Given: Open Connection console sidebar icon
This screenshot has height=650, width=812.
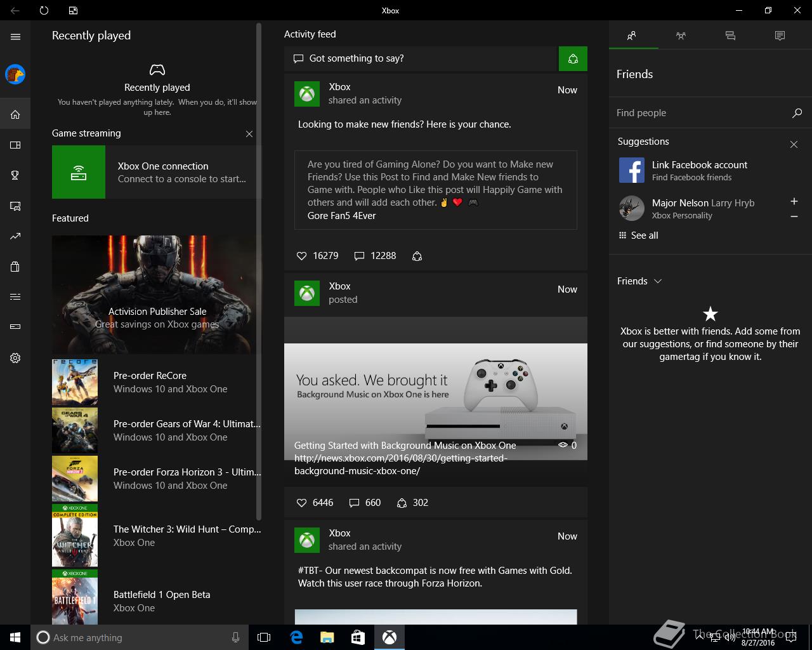Looking at the screenshot, I should 15,327.
